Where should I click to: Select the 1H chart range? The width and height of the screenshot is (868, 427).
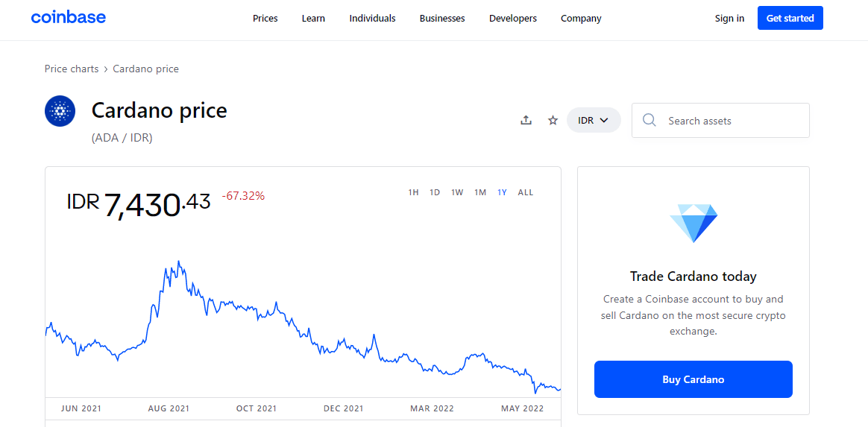[414, 192]
